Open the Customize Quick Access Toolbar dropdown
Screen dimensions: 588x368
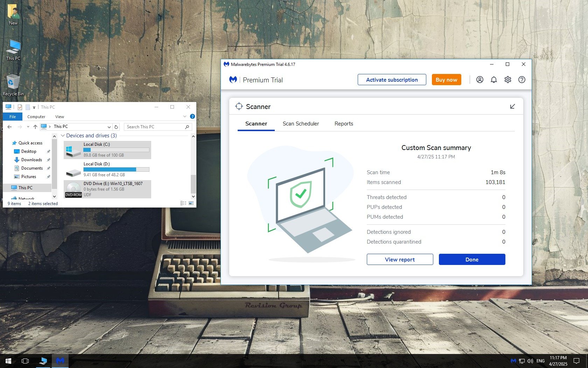34,107
